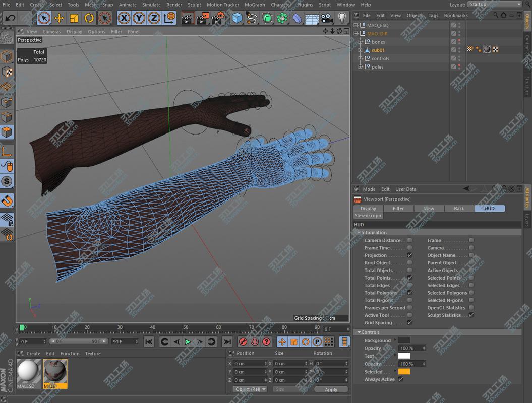Select the Scale tool
Viewport: 532px width, 403px height.
pyautogui.click(x=74, y=18)
